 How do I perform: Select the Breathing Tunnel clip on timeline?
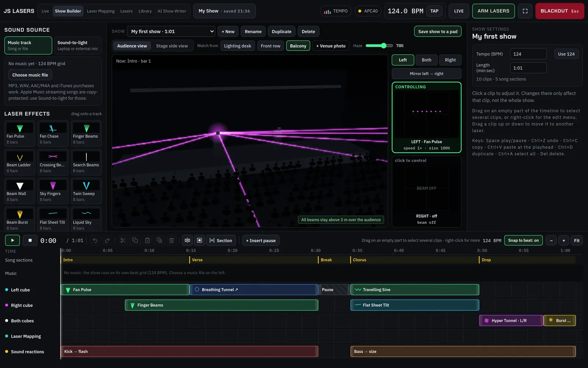[x=254, y=290]
